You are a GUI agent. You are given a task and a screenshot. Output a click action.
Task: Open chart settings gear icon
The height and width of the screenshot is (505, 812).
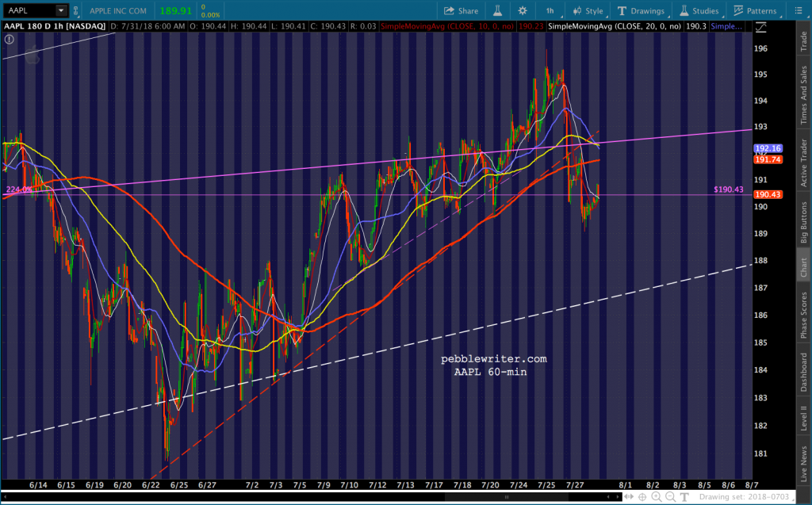[523, 11]
